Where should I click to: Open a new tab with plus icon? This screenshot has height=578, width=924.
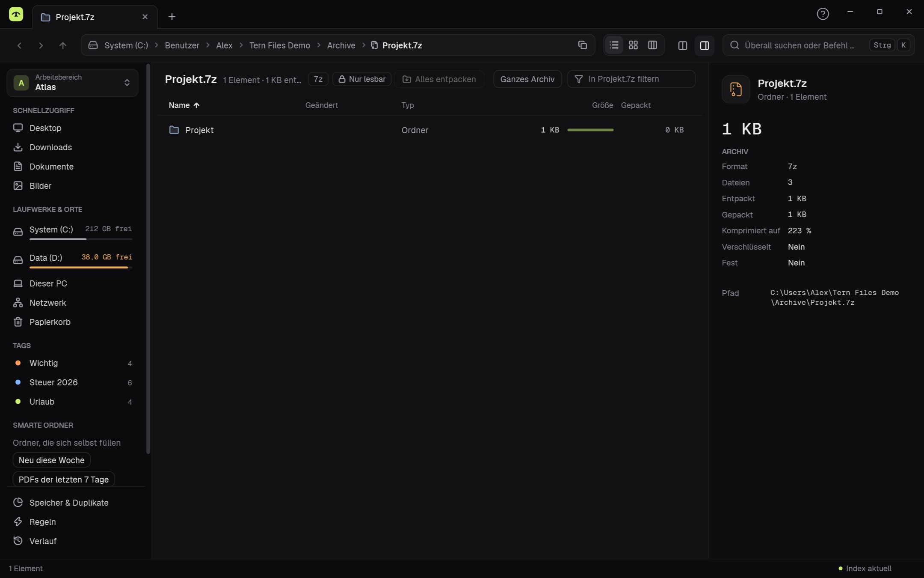coord(172,17)
